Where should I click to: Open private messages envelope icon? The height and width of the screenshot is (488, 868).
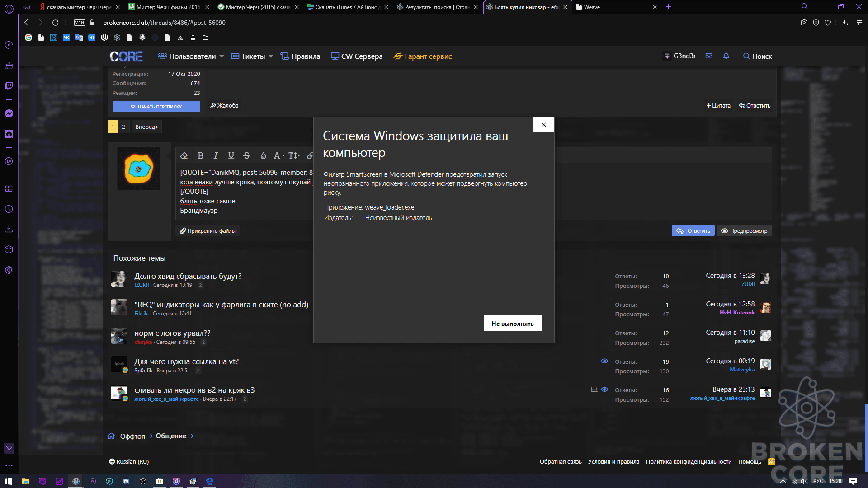pyautogui.click(x=709, y=56)
